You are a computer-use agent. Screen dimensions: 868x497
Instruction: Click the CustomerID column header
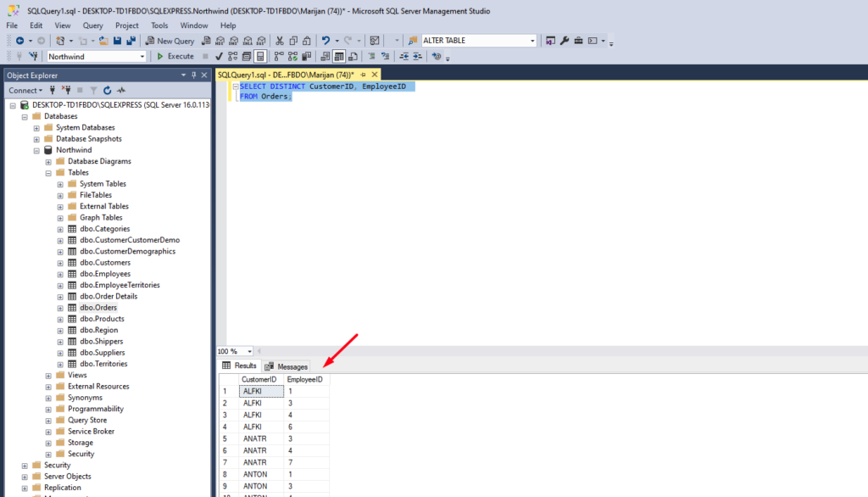coord(261,380)
